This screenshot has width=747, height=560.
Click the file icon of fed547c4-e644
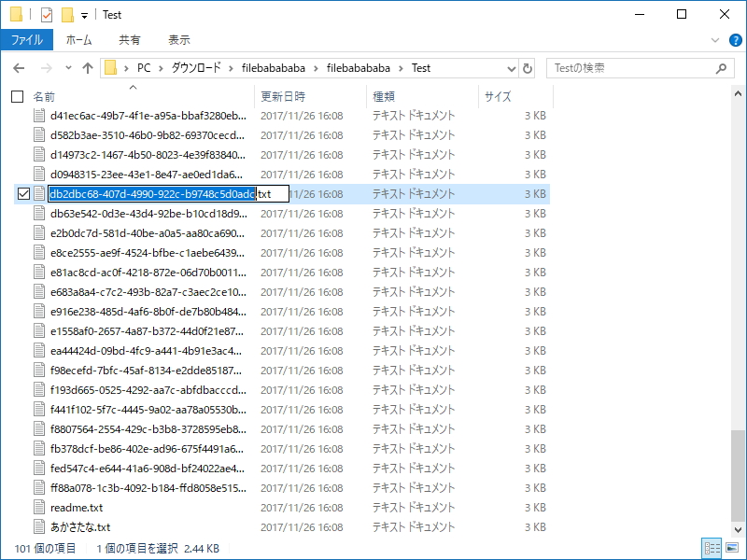[x=39, y=469]
